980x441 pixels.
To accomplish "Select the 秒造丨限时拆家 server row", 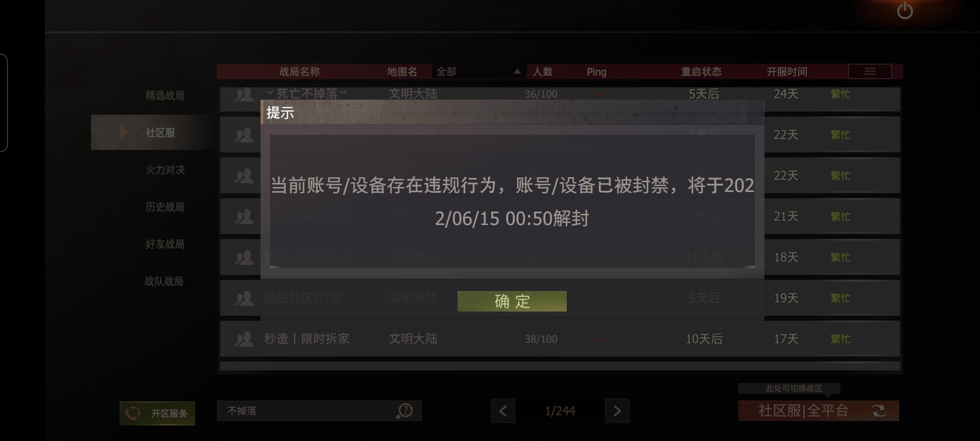I will pyautogui.click(x=560, y=339).
